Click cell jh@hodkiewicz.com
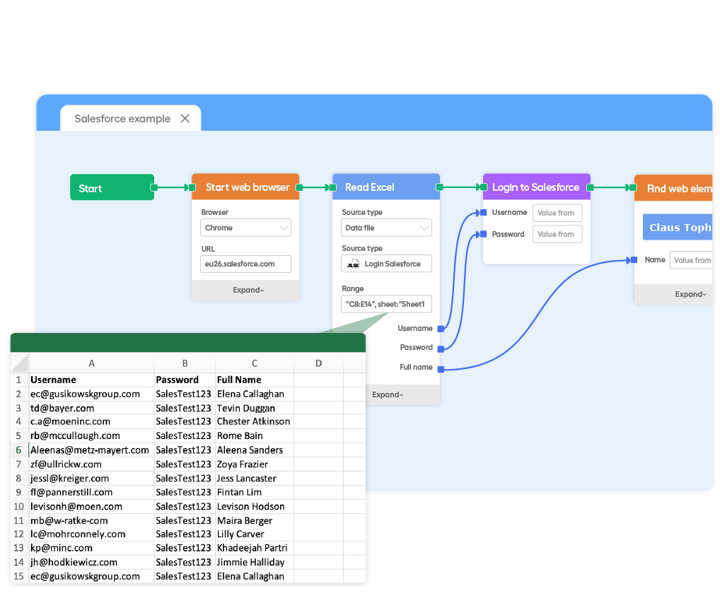 [91, 562]
